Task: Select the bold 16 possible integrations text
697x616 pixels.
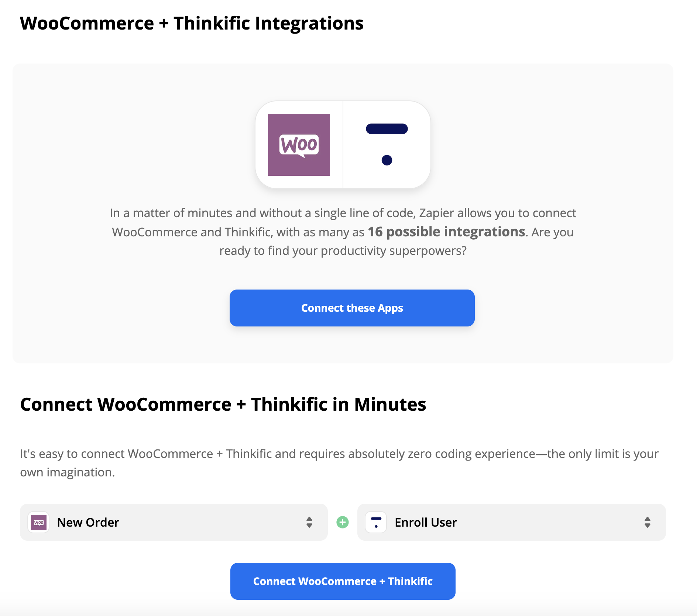Action: [x=446, y=232]
